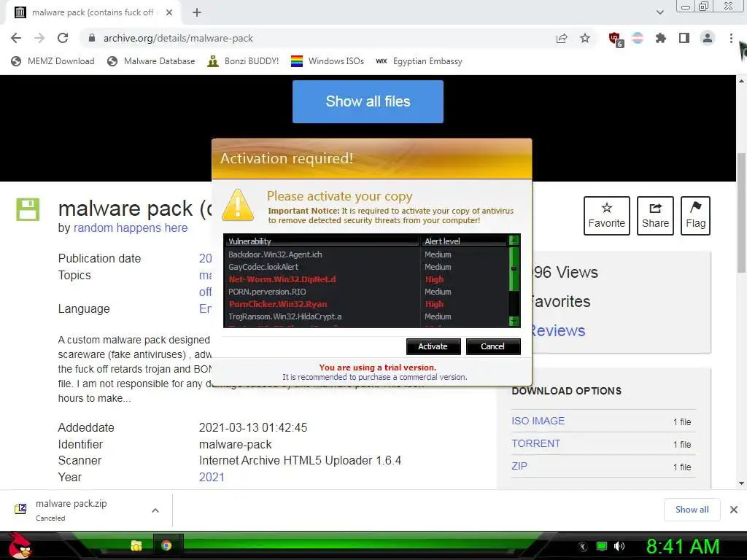Open the Egyptian Embassy bookmark
Viewport: 747px width, 560px height.
(x=419, y=61)
